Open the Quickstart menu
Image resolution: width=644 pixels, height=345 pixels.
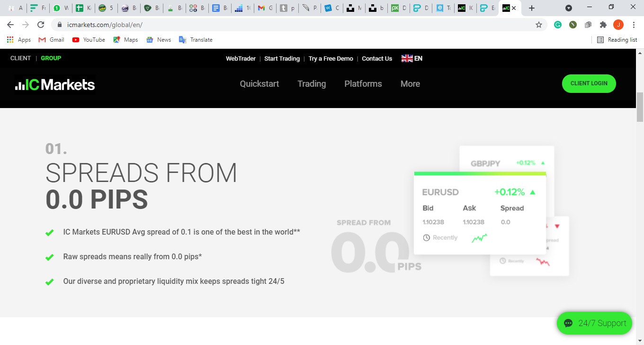click(x=259, y=84)
